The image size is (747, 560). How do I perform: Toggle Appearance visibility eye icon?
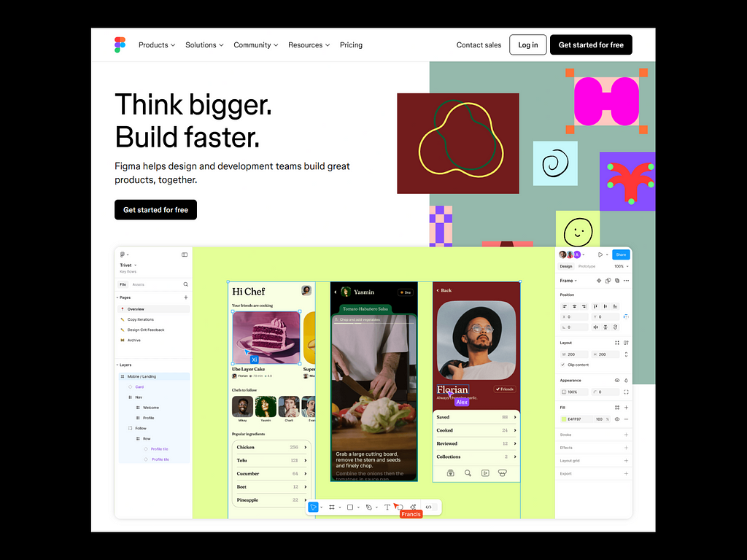[x=617, y=381]
